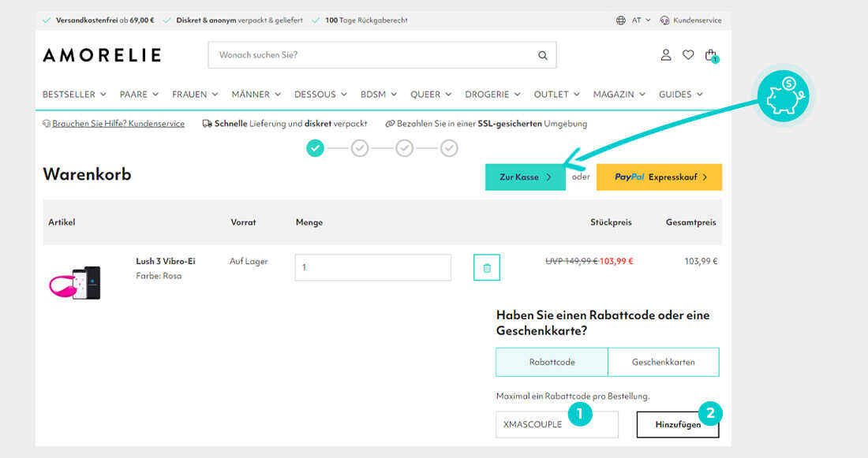This screenshot has height=458, width=868.
Task: Open the Kundenservice link in top bar
Action: click(x=698, y=20)
